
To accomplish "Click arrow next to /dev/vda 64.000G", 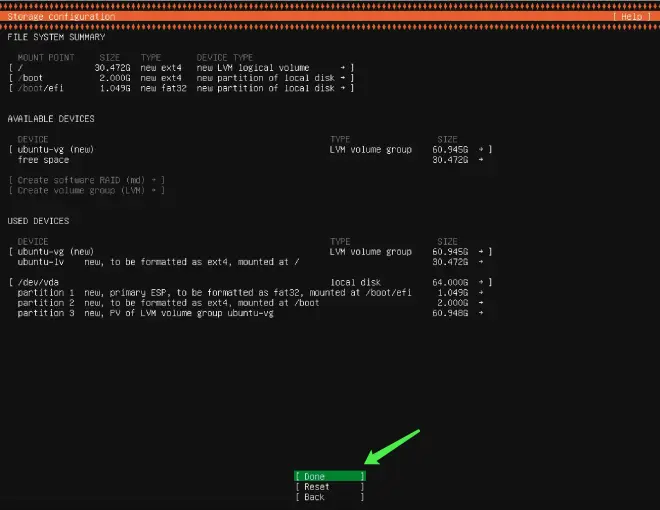I will (481, 282).
